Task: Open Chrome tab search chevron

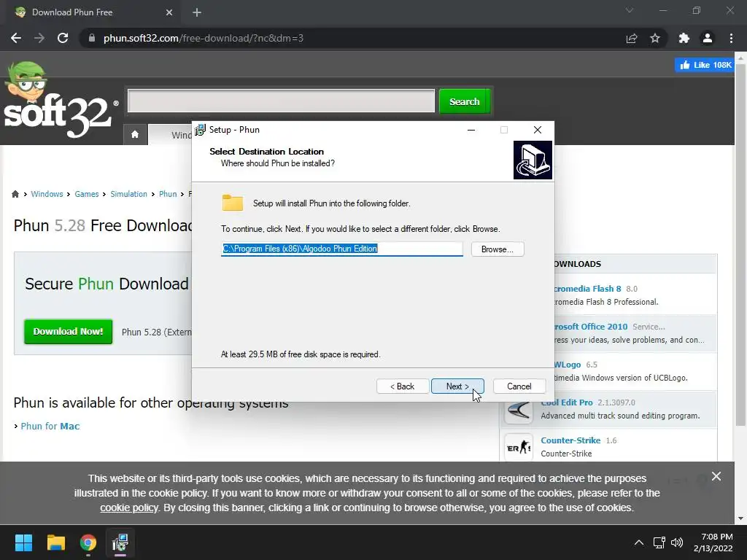Action: click(630, 10)
